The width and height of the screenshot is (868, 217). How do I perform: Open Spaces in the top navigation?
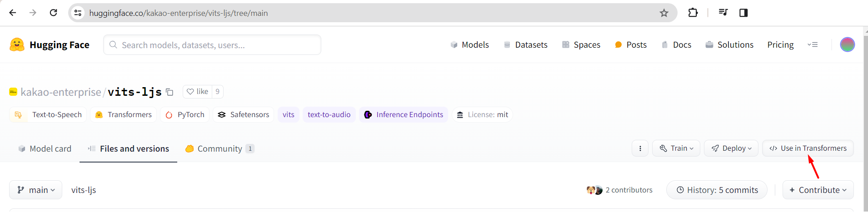pyautogui.click(x=581, y=44)
